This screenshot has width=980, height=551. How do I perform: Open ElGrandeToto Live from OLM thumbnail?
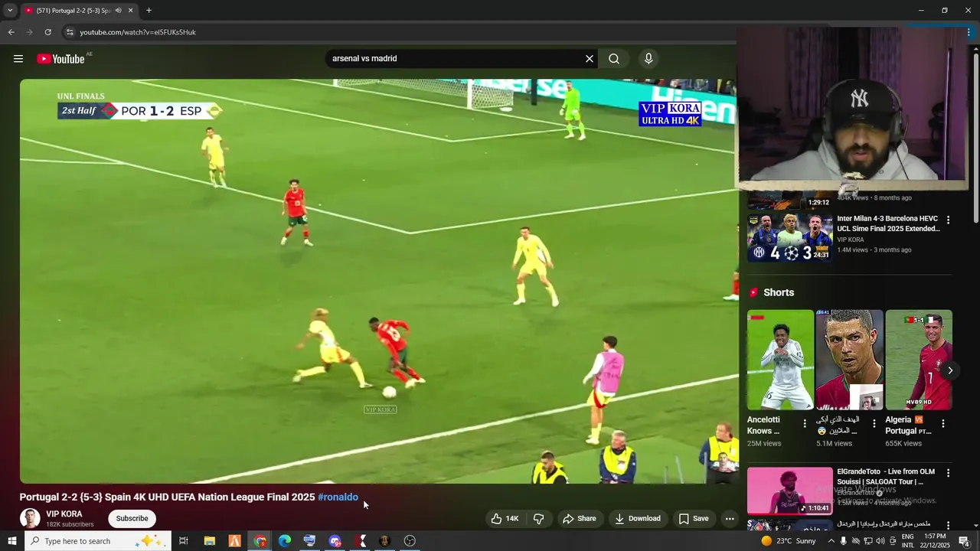789,491
